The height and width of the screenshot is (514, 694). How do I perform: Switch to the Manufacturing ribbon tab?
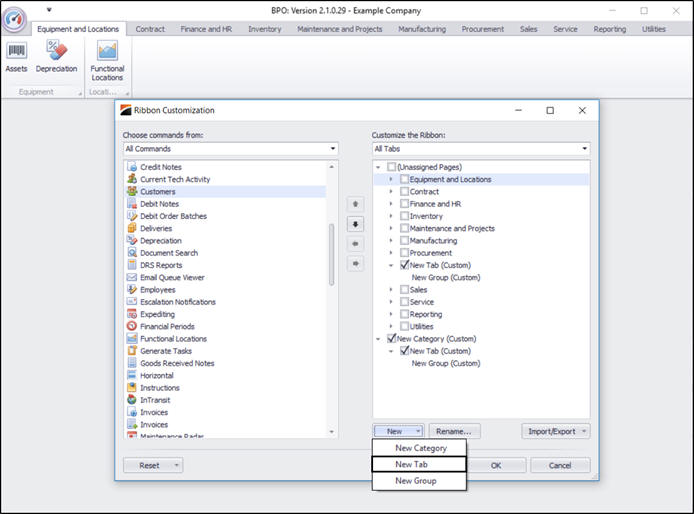[x=422, y=29]
